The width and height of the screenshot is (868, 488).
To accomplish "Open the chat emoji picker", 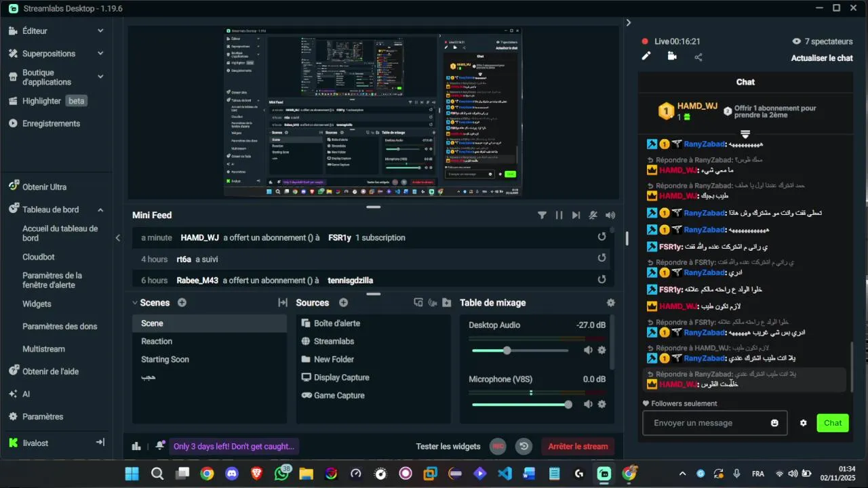I will 774,423.
